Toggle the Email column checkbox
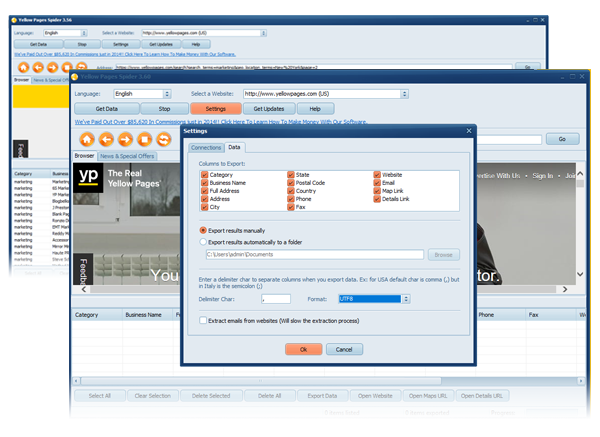The width and height of the screenshot is (600, 437). [377, 183]
